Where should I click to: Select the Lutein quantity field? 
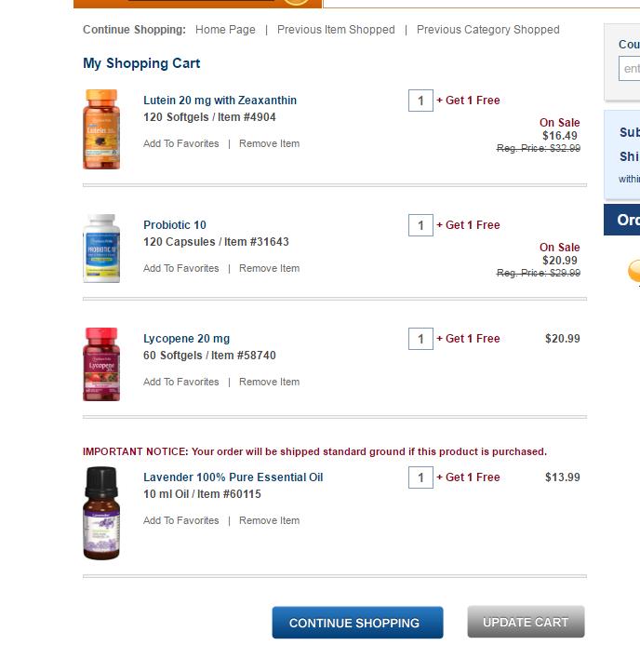420,101
